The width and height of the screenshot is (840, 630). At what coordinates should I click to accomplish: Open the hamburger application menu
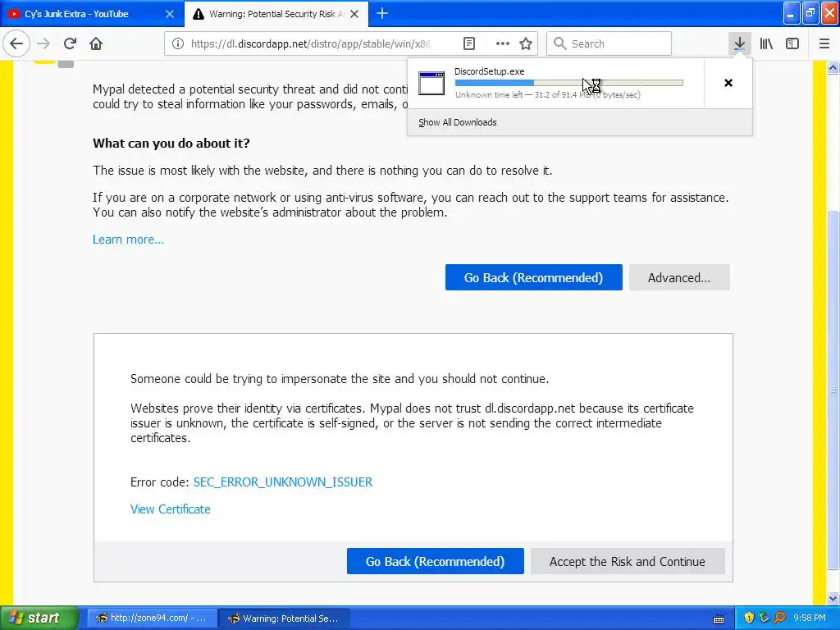(x=824, y=43)
